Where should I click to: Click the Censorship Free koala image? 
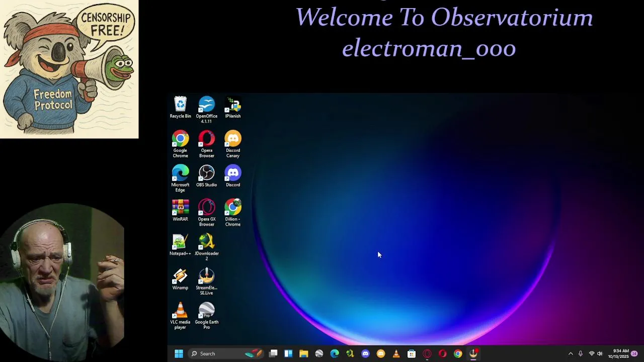69,69
